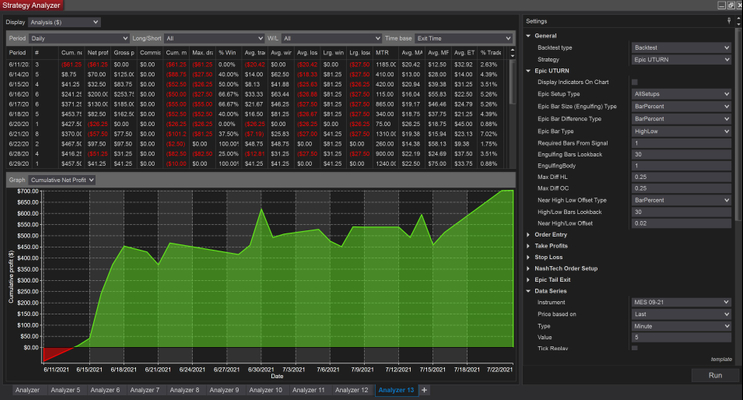Toggle the Tick Replay checkbox

click(x=635, y=348)
